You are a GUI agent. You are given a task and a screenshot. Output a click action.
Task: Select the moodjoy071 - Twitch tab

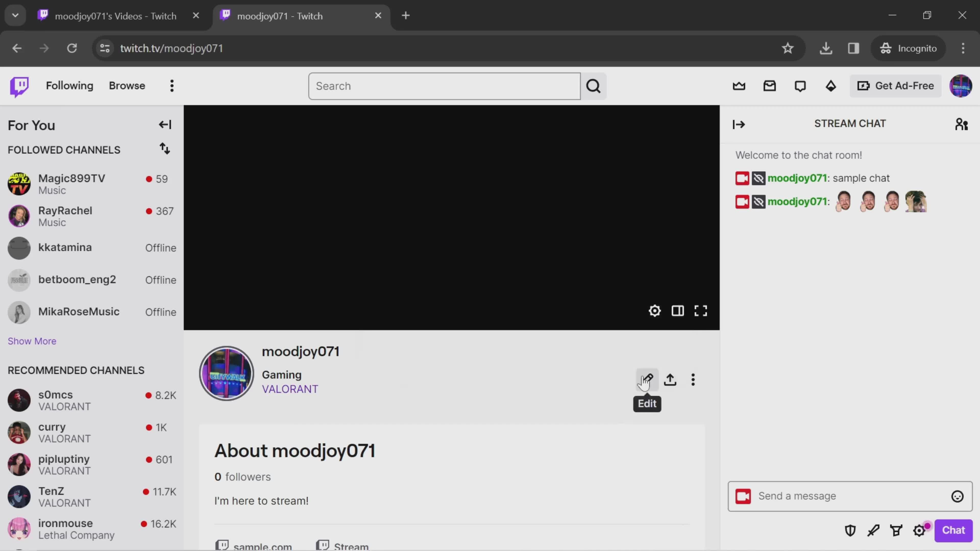[280, 16]
